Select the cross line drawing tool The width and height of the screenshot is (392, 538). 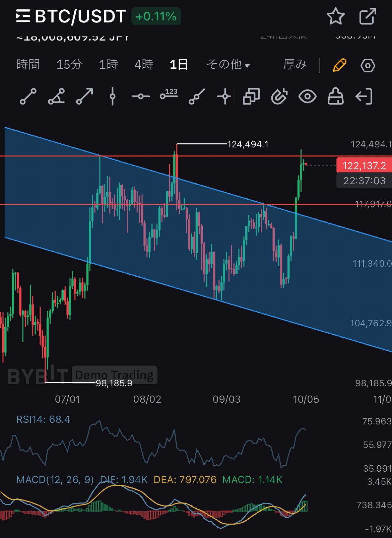[x=224, y=96]
